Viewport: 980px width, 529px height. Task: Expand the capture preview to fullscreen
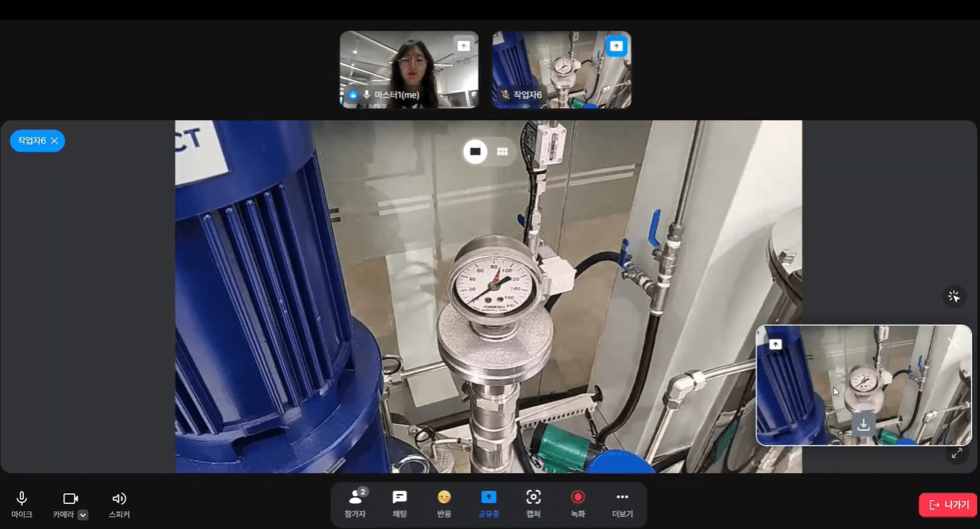click(957, 453)
